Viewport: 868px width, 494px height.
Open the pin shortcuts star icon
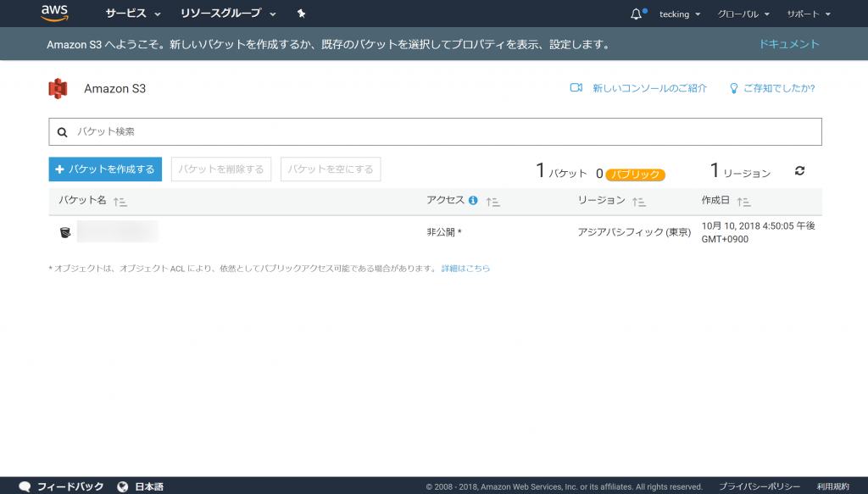coord(301,14)
